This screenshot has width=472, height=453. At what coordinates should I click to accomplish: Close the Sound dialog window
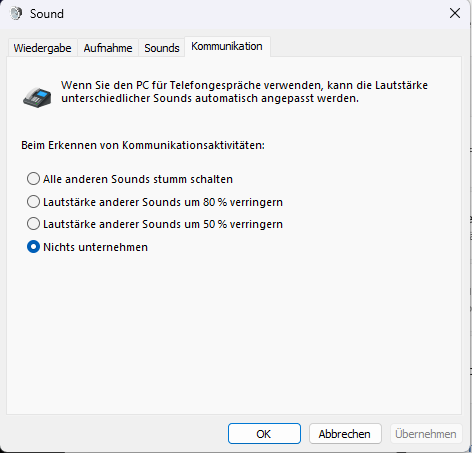(x=455, y=14)
